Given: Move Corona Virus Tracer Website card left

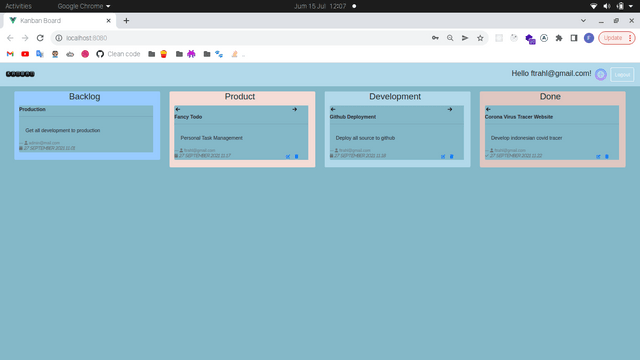Looking at the screenshot, I should pos(488,109).
